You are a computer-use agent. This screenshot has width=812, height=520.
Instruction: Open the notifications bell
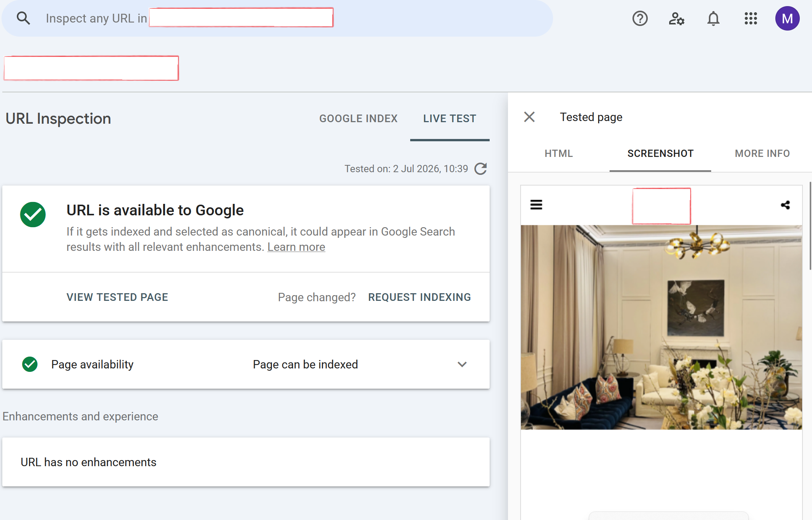[x=713, y=18]
